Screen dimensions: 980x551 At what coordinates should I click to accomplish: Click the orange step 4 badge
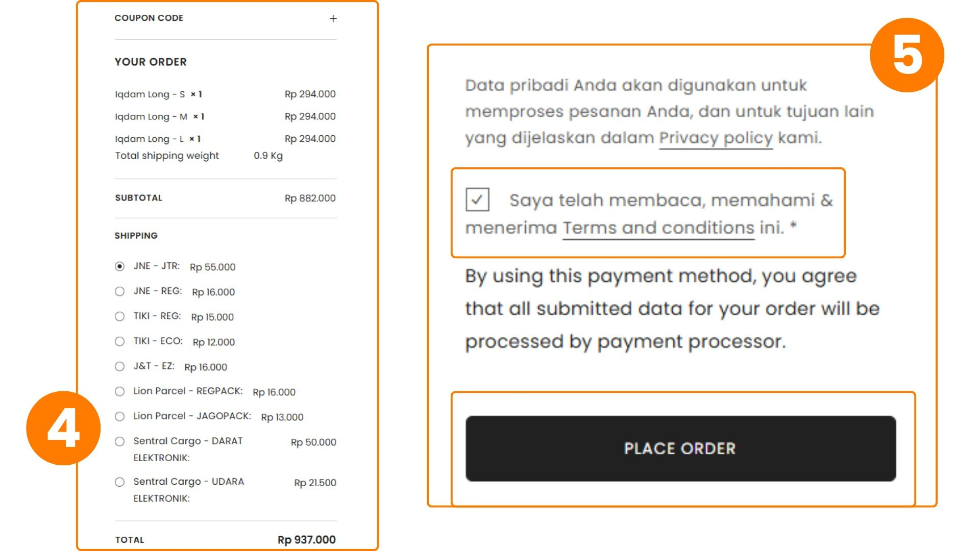[x=63, y=428]
